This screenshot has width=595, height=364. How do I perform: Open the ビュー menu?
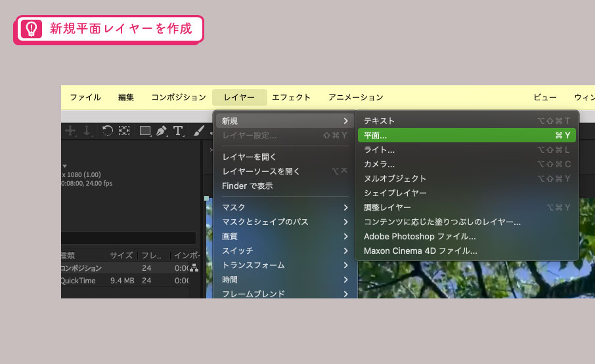545,97
